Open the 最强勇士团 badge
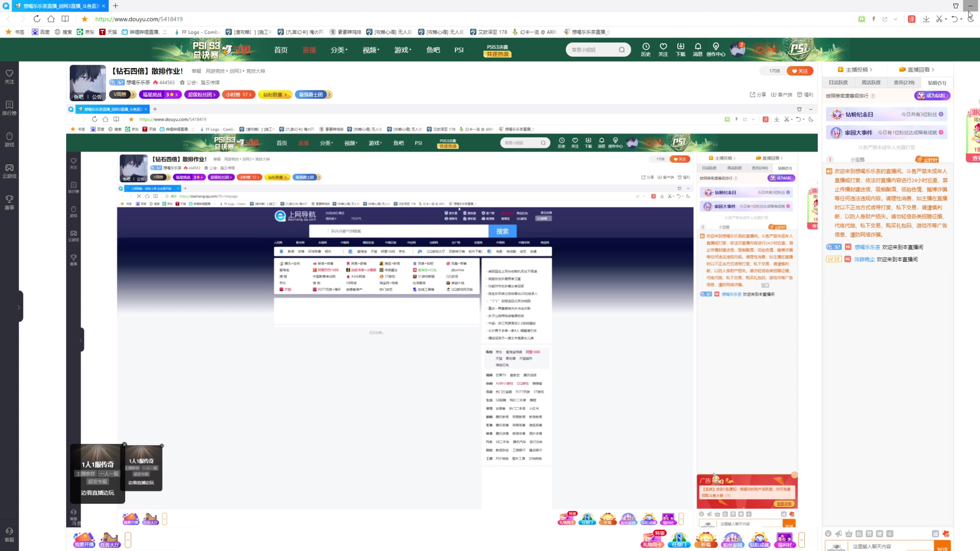Image resolution: width=980 pixels, height=551 pixels. tap(314, 95)
